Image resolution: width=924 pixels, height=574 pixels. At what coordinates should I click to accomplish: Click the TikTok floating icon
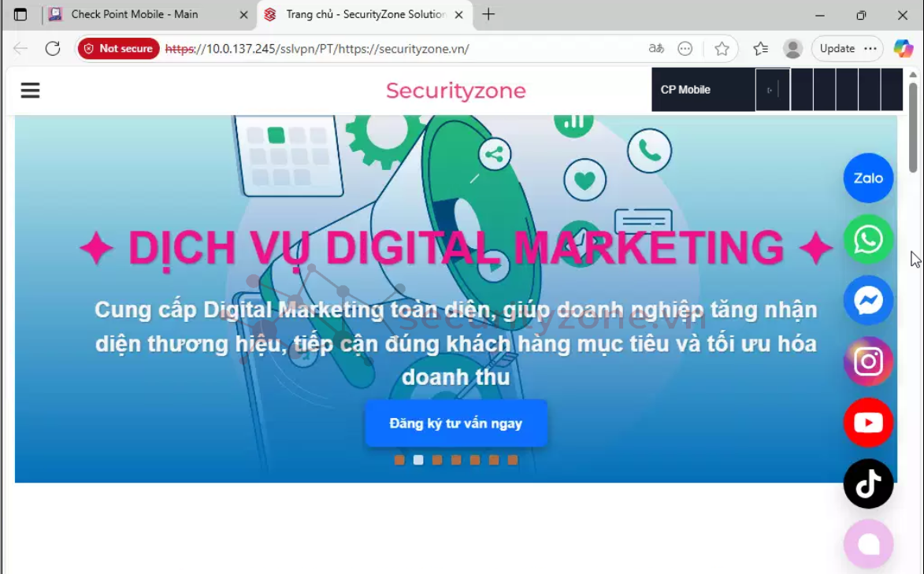(x=868, y=483)
